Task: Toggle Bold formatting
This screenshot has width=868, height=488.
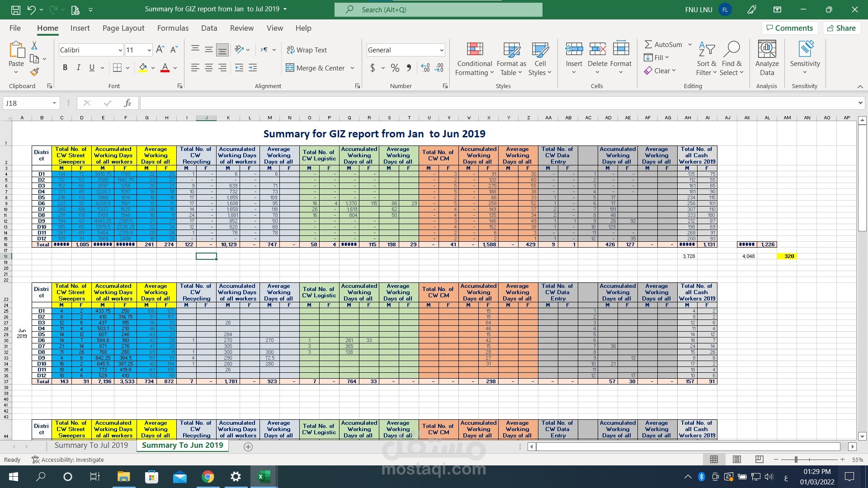Action: [65, 68]
